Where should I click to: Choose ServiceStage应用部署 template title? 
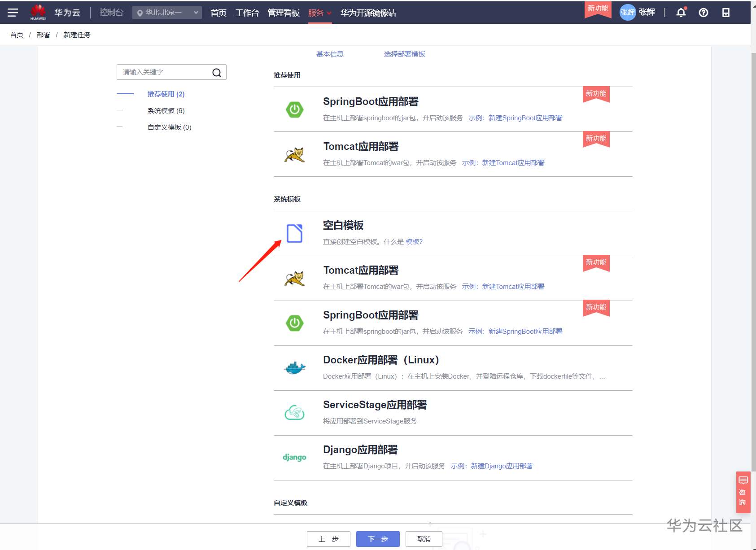(375, 405)
